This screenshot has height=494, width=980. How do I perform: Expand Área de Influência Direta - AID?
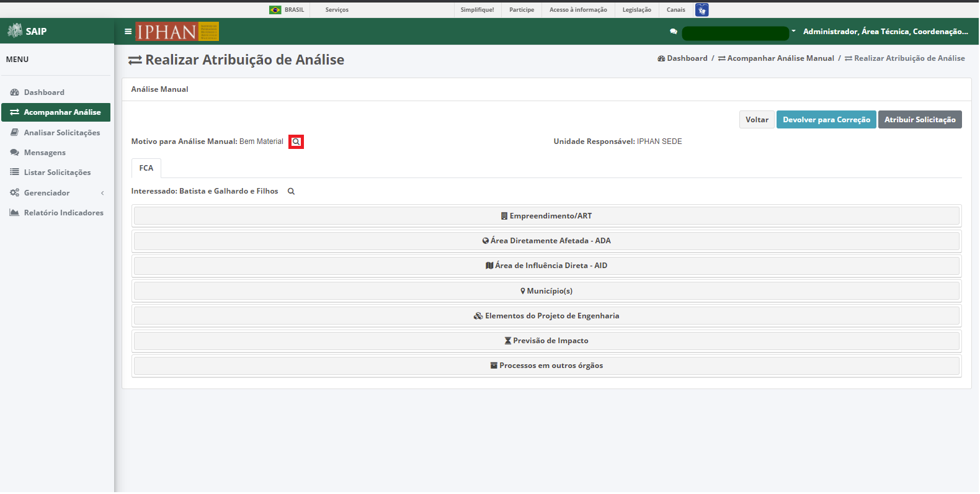(x=546, y=266)
